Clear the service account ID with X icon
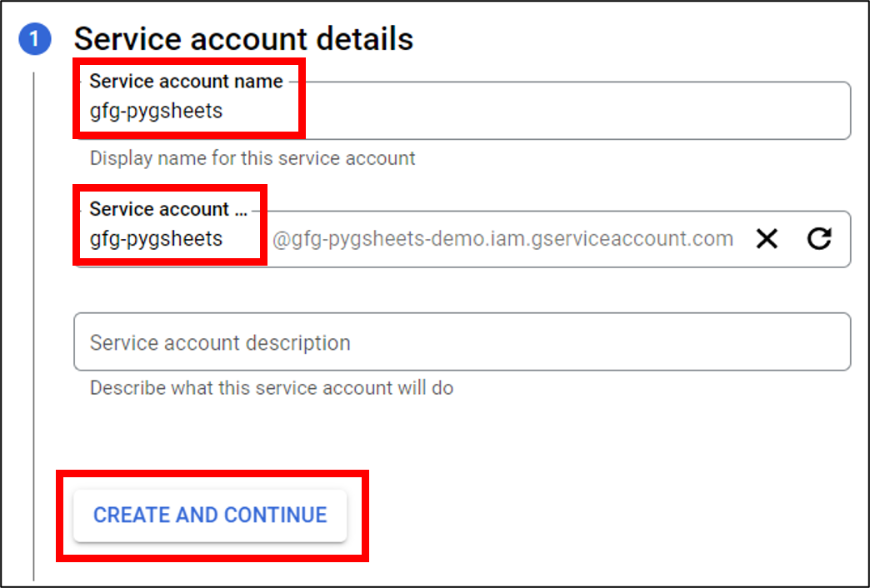 767,239
